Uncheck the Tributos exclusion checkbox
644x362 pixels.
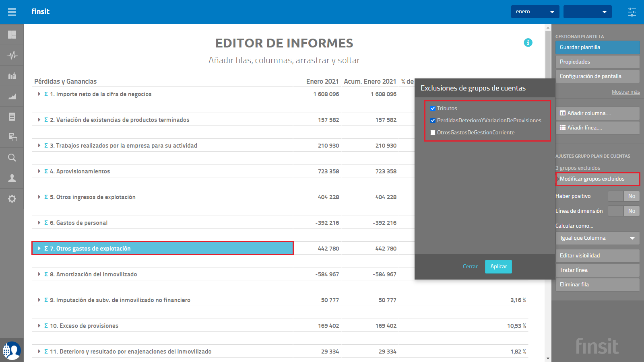point(433,109)
